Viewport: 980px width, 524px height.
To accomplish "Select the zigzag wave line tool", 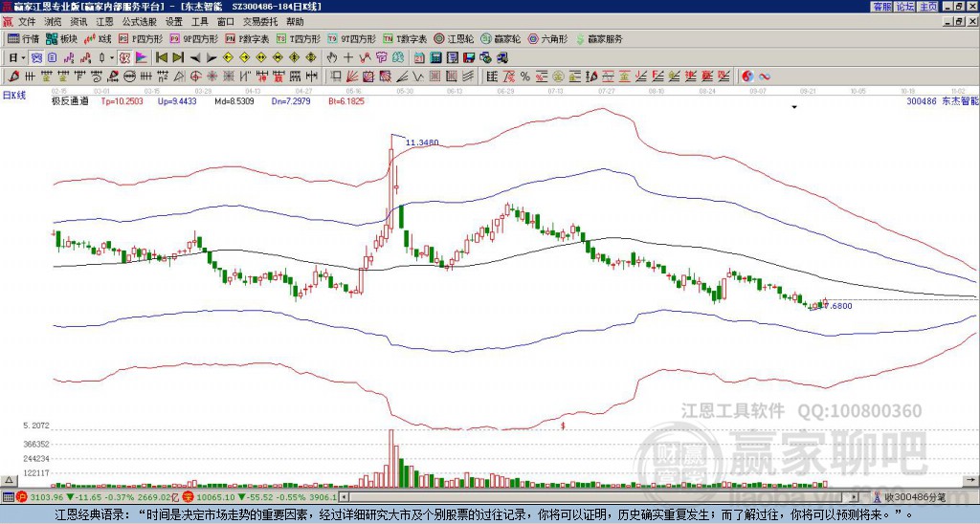I will click(x=417, y=76).
